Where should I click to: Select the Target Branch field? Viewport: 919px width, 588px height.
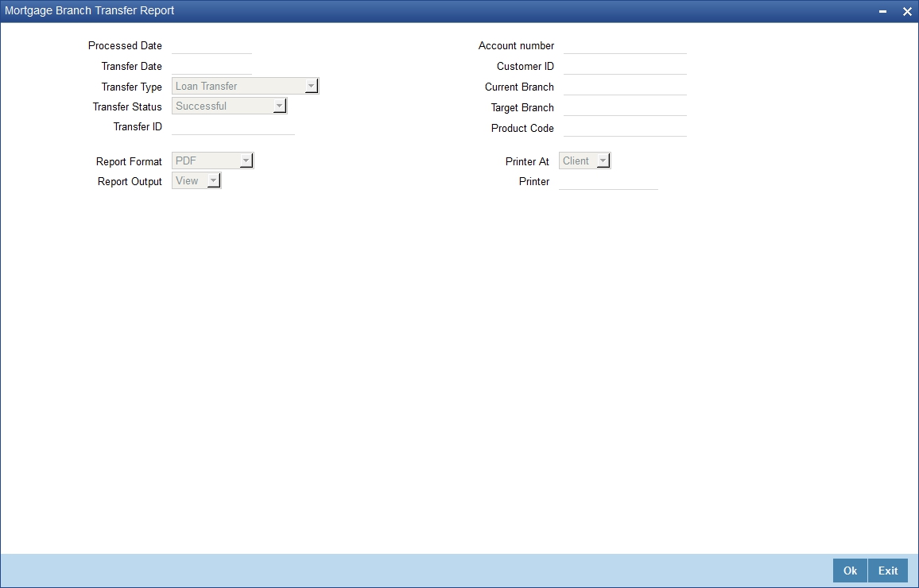[x=625, y=107]
